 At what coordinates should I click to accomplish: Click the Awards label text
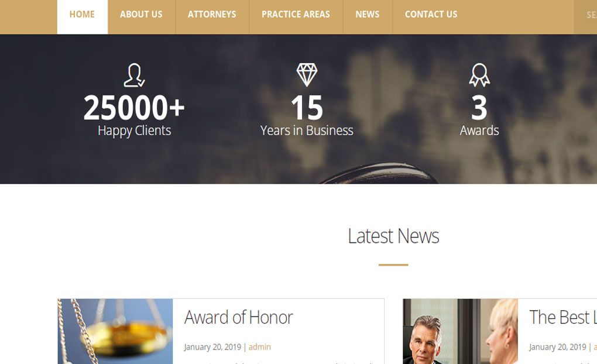479,131
